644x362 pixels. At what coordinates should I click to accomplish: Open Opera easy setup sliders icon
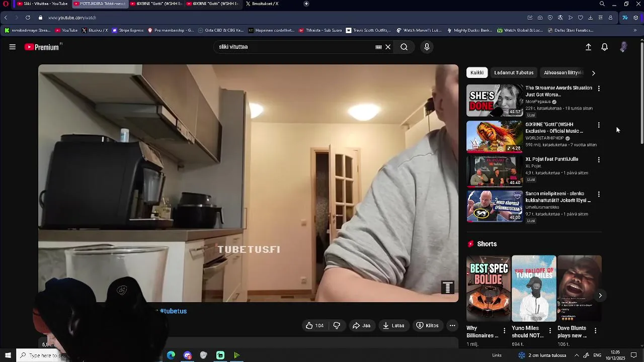point(600,18)
